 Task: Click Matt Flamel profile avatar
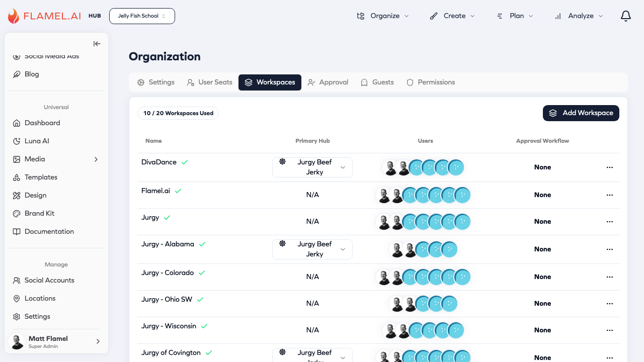click(x=17, y=342)
